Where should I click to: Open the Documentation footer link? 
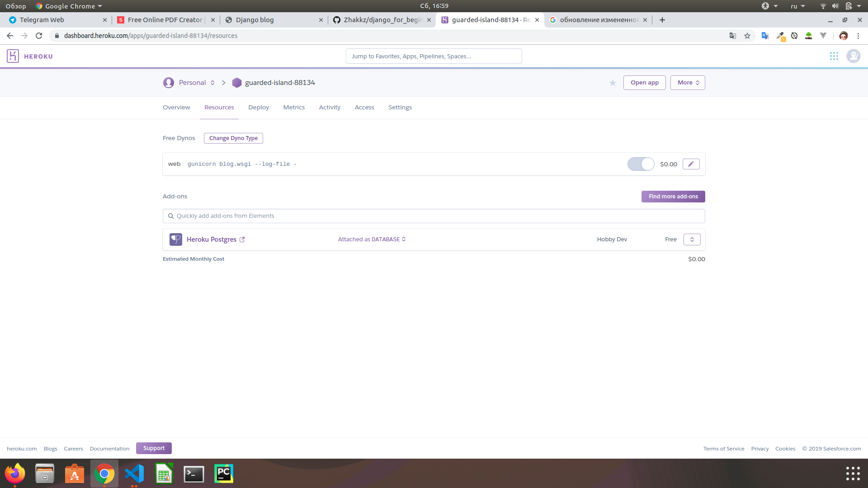(109, 449)
